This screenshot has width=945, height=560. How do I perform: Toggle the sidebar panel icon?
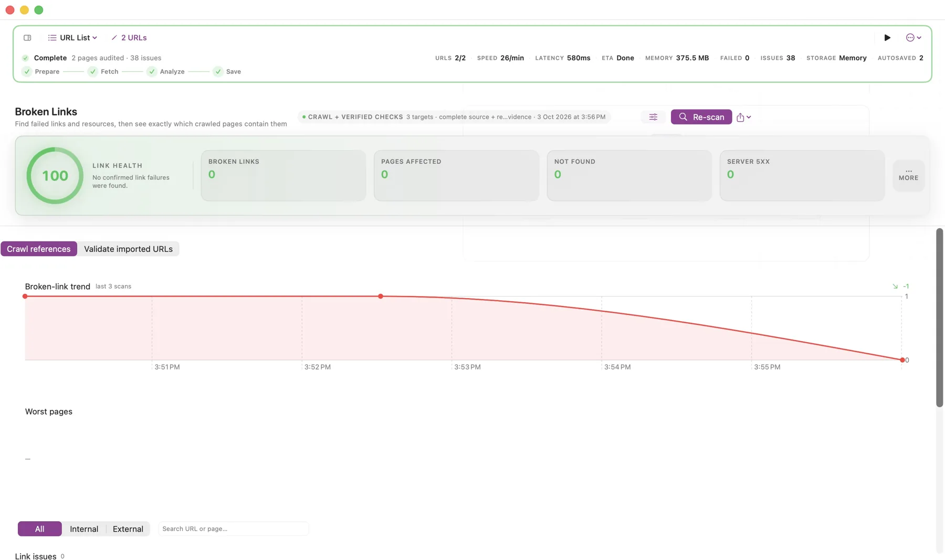(27, 38)
